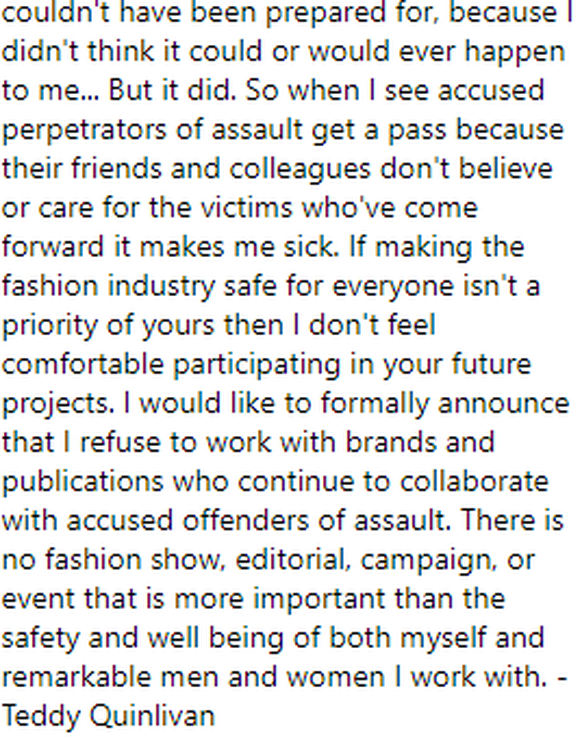Click the word "prepared" in first line
The image size is (582, 743).
click(x=326, y=13)
